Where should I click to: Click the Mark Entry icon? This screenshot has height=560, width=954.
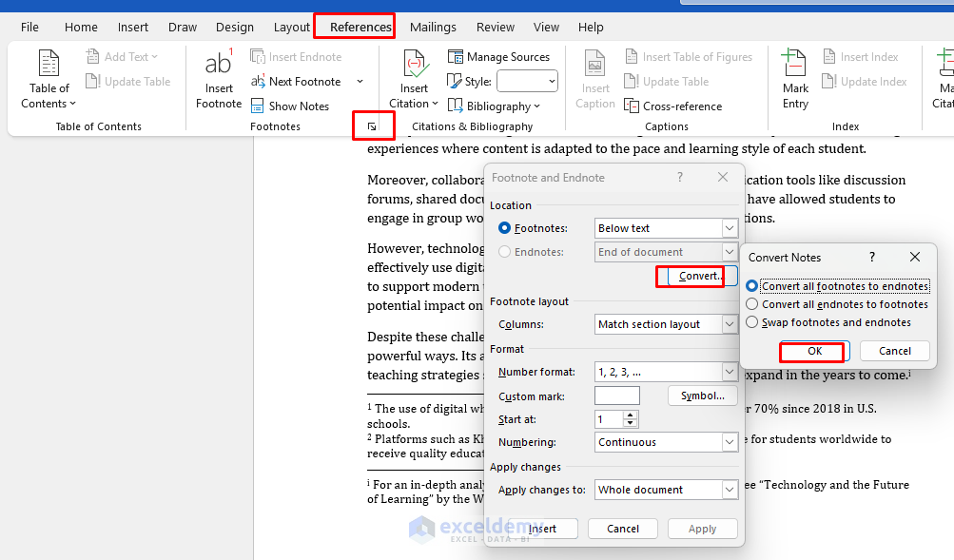794,64
